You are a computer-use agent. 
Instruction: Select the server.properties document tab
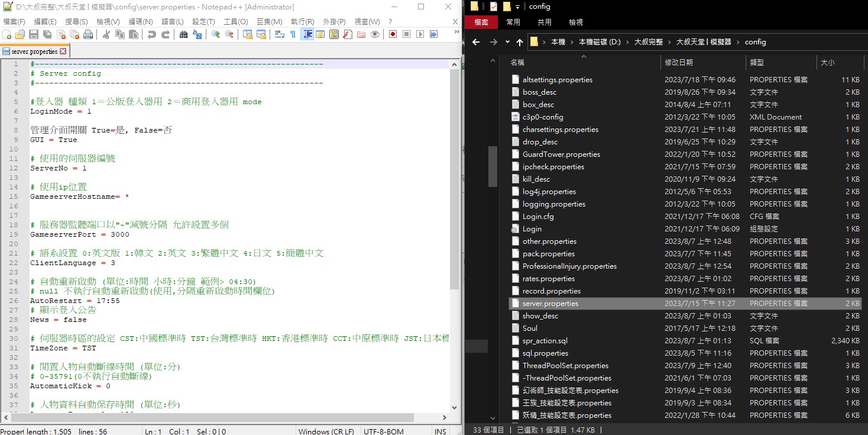click(34, 51)
